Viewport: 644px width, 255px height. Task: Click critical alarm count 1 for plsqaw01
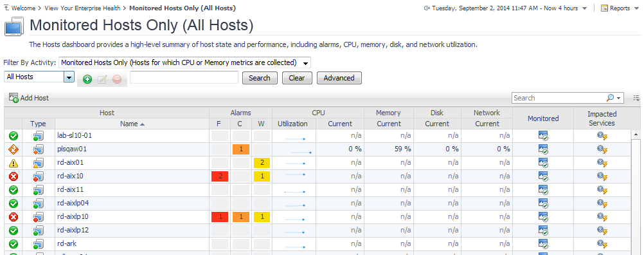240,149
